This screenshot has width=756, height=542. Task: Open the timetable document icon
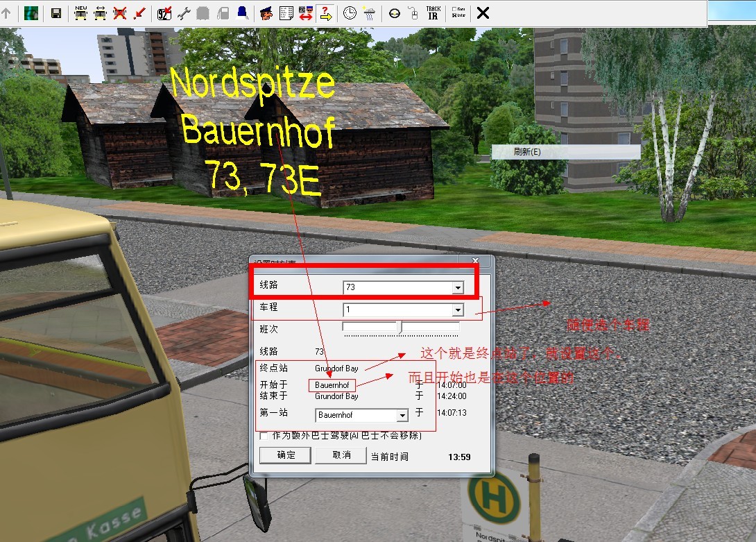tap(285, 13)
